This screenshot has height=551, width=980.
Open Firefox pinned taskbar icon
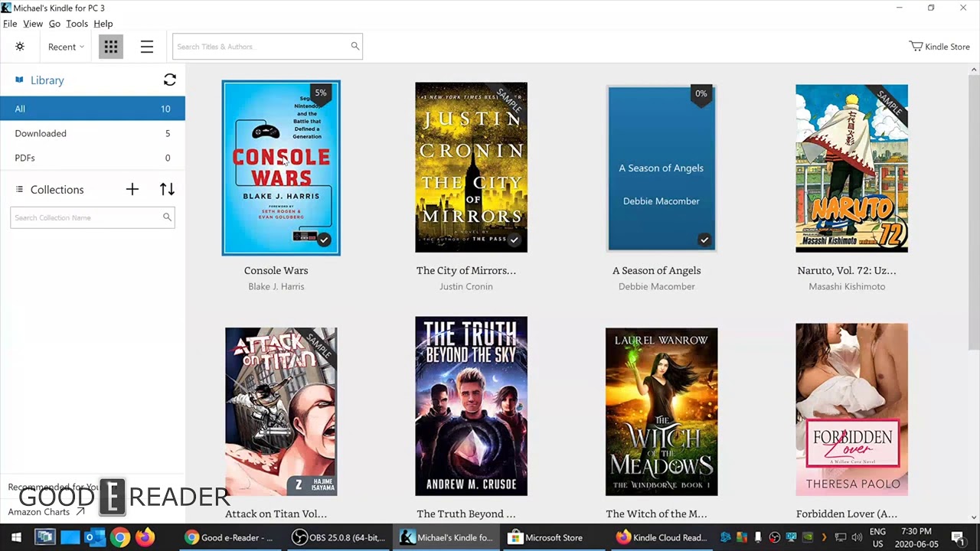coord(145,537)
